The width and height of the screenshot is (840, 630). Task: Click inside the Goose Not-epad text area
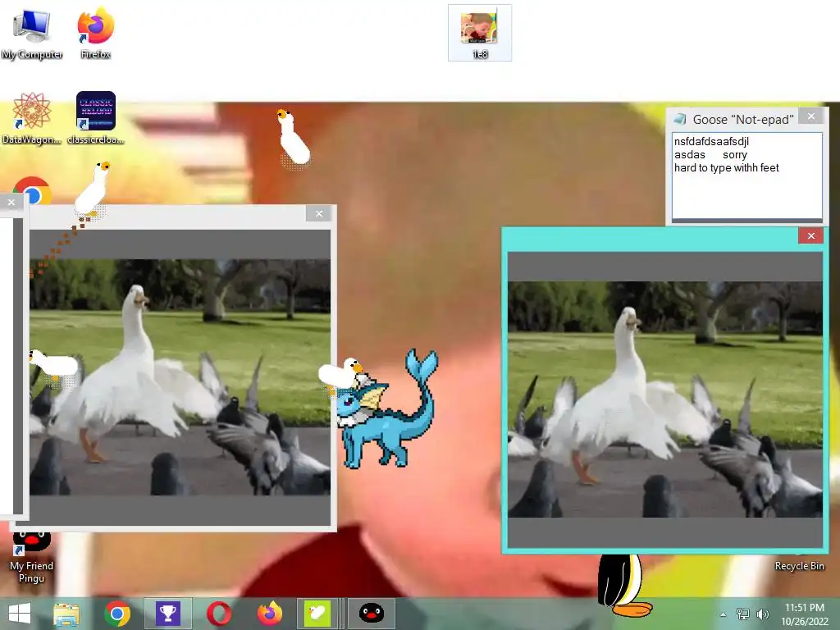(x=746, y=176)
